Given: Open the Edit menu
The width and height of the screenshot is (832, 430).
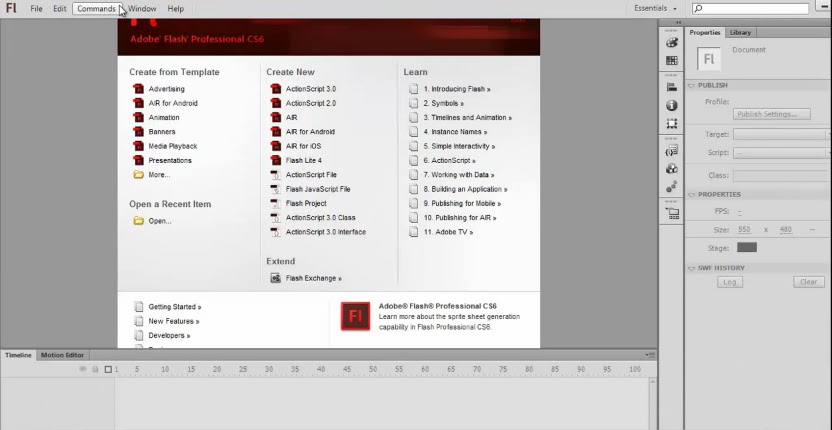Looking at the screenshot, I should [x=59, y=8].
